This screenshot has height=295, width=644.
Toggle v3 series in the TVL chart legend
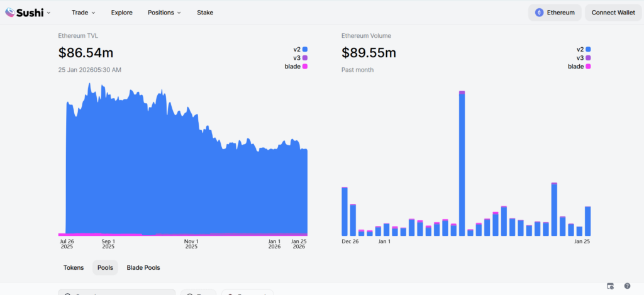coord(299,58)
